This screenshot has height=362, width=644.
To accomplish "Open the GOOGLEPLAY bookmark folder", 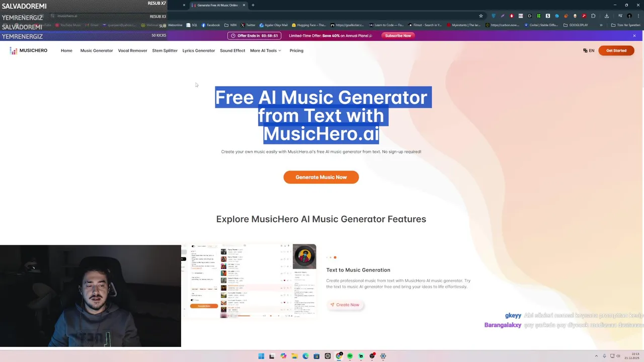I will coord(576,25).
